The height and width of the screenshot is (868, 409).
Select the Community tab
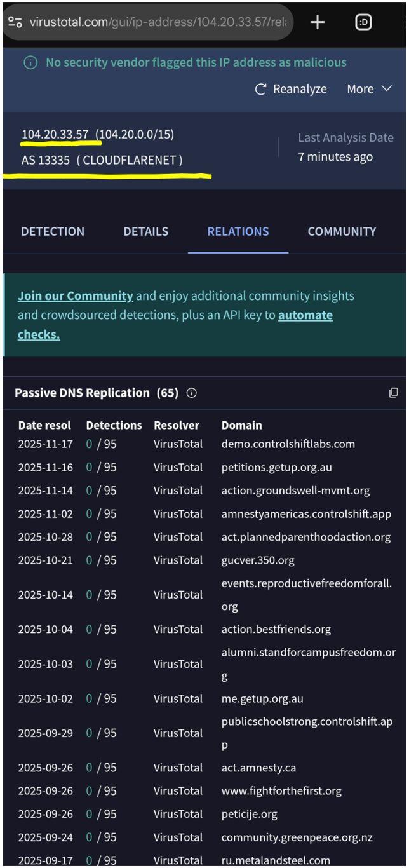pyautogui.click(x=342, y=231)
